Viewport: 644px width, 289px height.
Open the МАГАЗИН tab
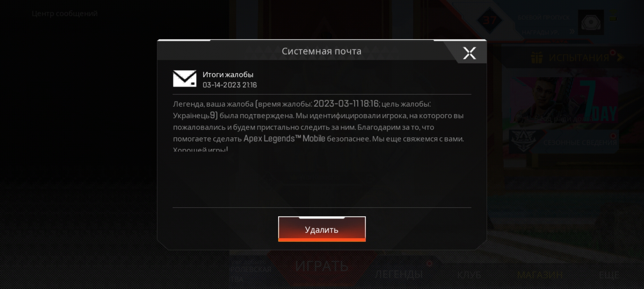540,275
